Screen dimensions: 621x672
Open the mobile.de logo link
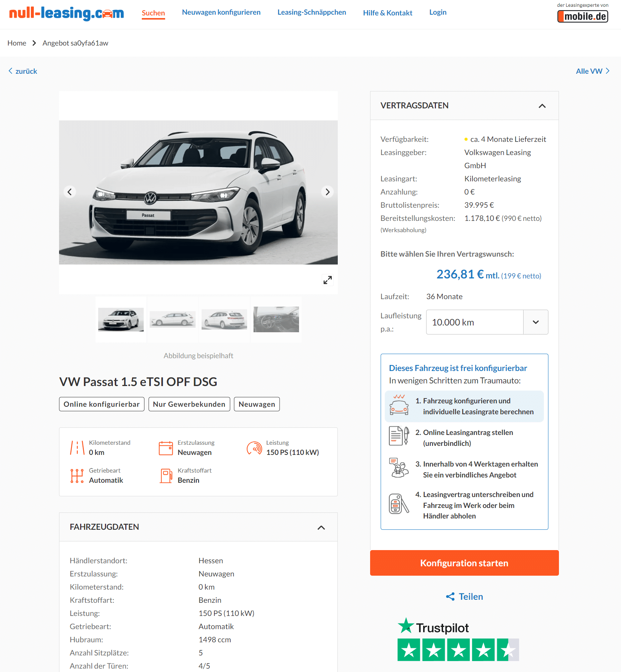pyautogui.click(x=583, y=16)
